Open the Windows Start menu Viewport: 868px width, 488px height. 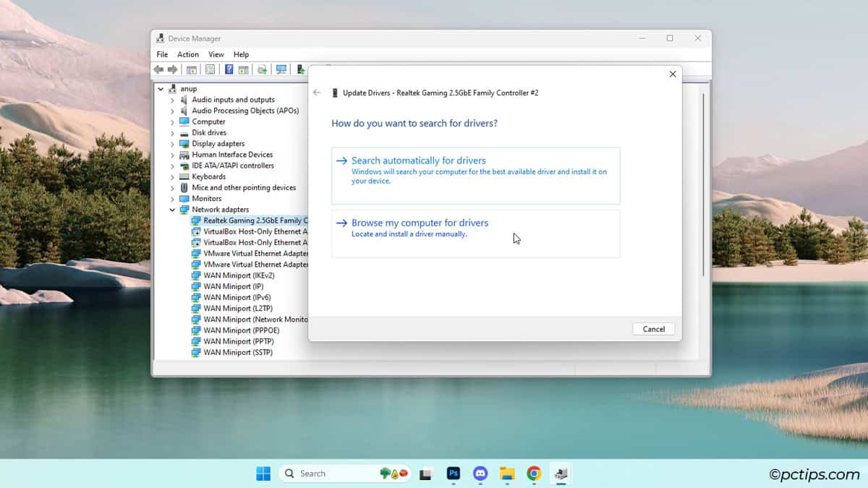(x=263, y=474)
